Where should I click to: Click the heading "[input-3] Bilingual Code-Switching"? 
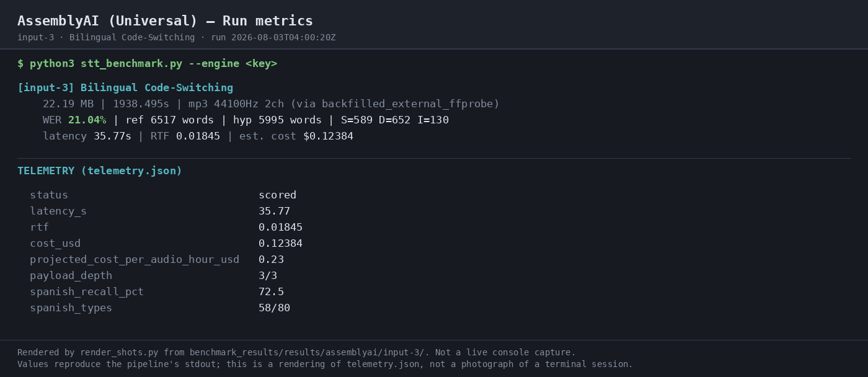pos(125,88)
